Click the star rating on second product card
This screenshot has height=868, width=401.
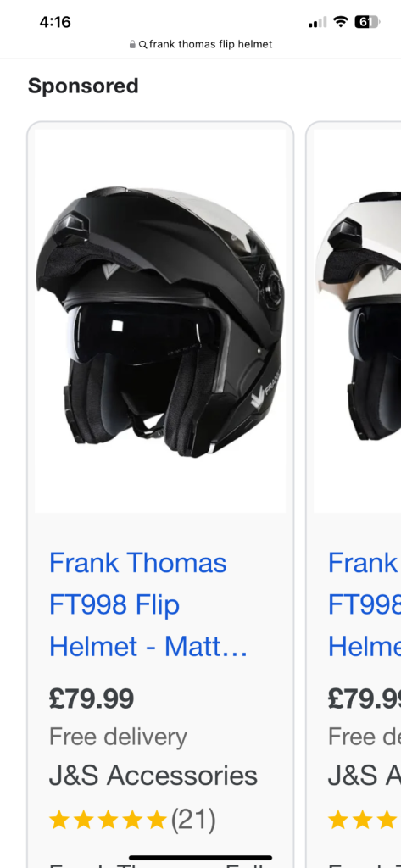(x=365, y=820)
